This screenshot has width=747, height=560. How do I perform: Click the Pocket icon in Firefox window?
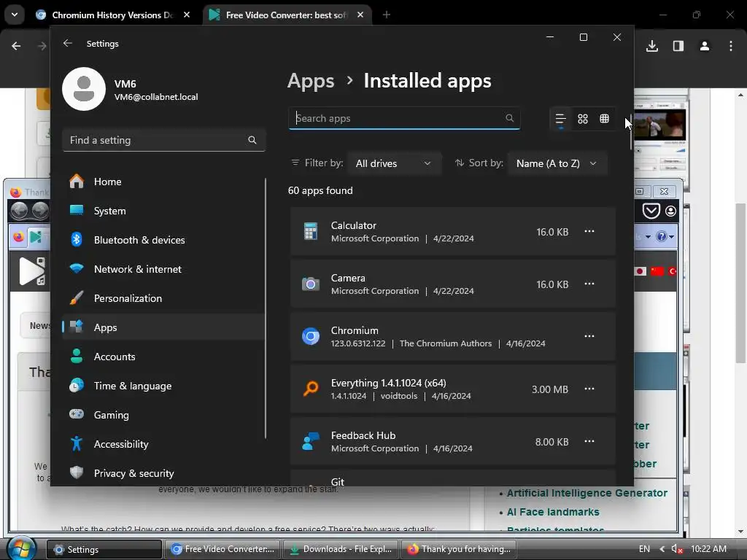click(x=651, y=211)
